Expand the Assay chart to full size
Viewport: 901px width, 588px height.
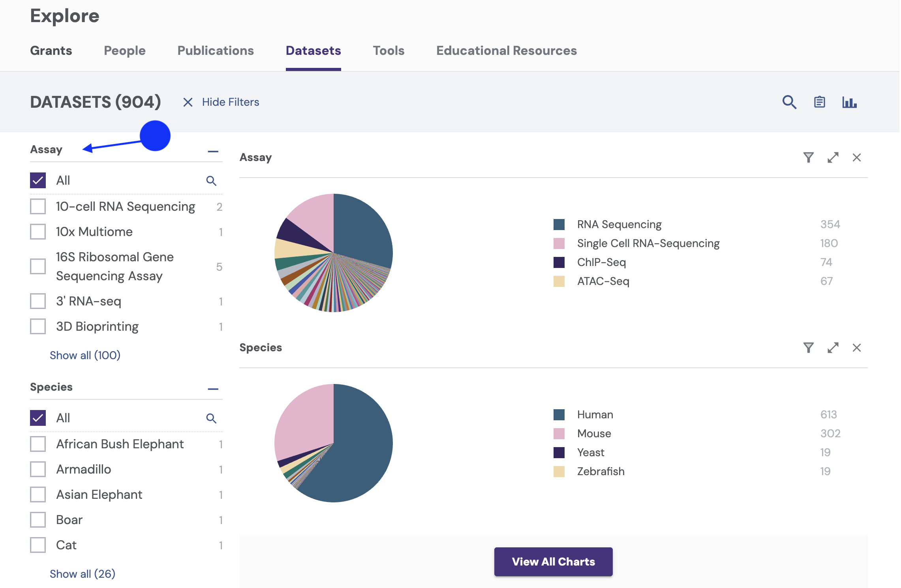[833, 157]
